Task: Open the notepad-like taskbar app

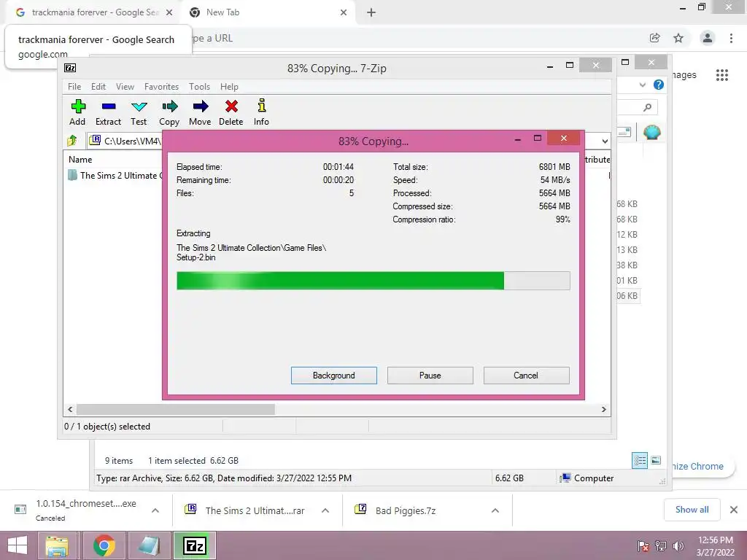Action: (x=149, y=545)
